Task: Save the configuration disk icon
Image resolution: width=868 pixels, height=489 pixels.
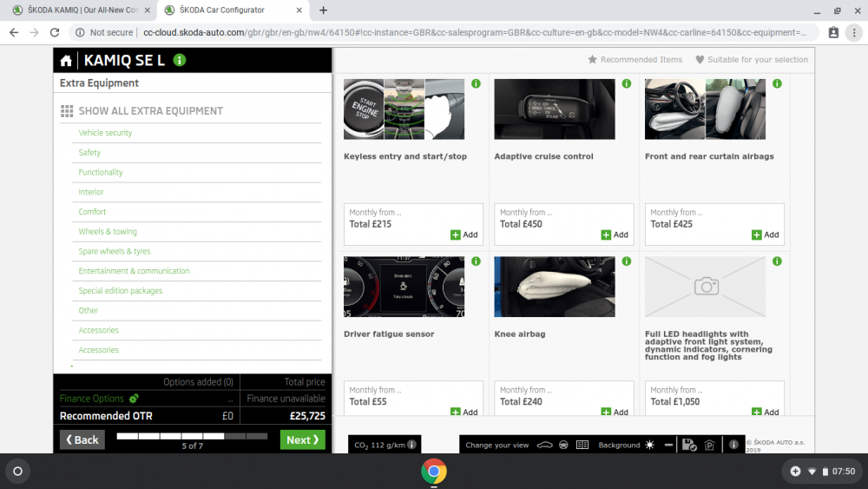Action: 689,445
